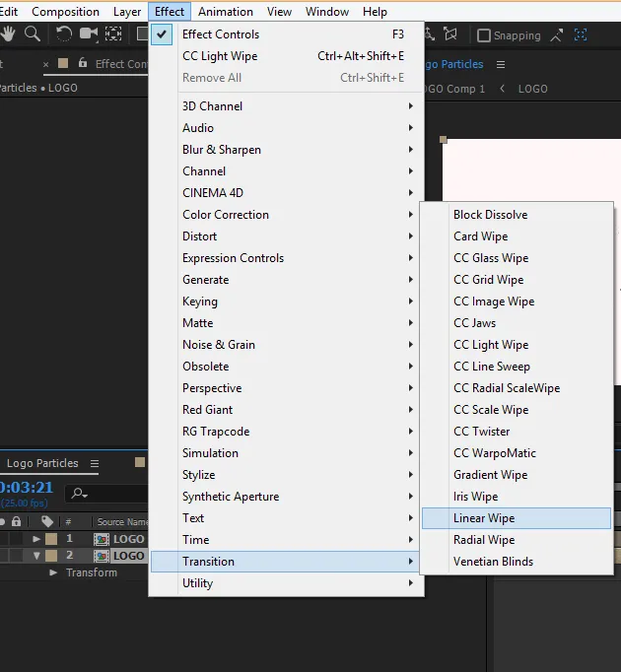Open the Animation menu

click(226, 12)
